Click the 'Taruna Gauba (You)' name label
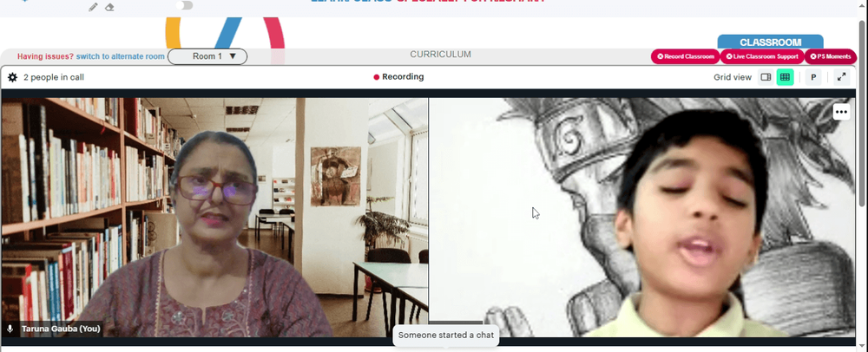The image size is (868, 352). coord(61,329)
